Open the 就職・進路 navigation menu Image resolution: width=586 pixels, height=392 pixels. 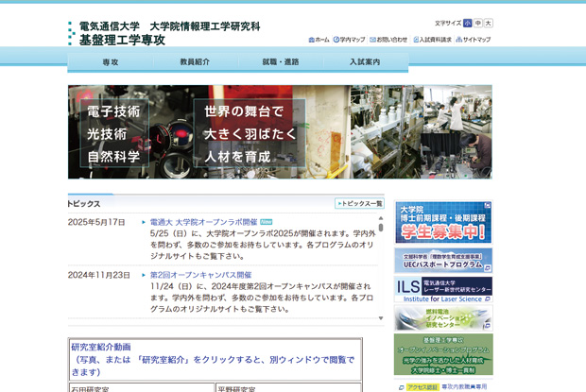coord(280,61)
